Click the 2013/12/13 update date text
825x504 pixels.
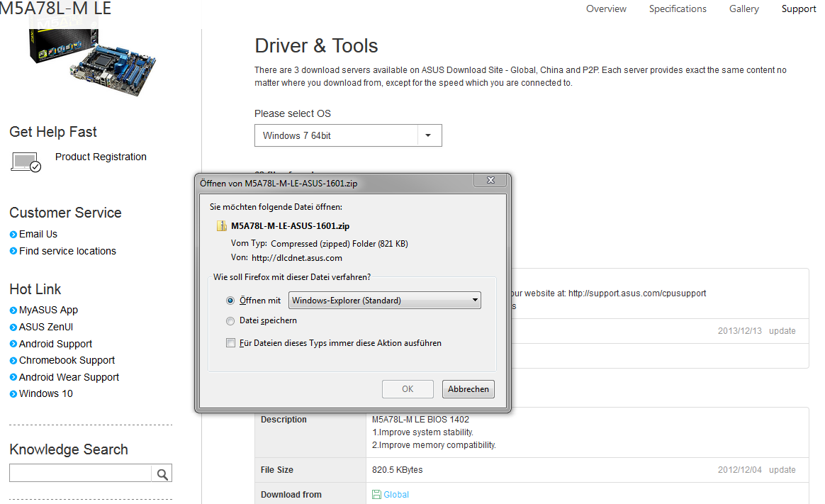tap(739, 331)
